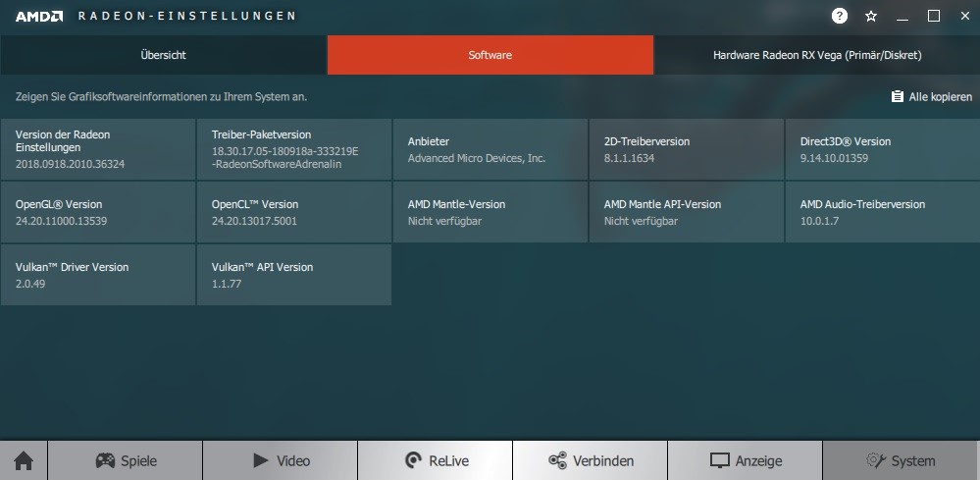Screen dimensions: 980x480
Task: Open the Spiele section label
Action: [x=138, y=461]
